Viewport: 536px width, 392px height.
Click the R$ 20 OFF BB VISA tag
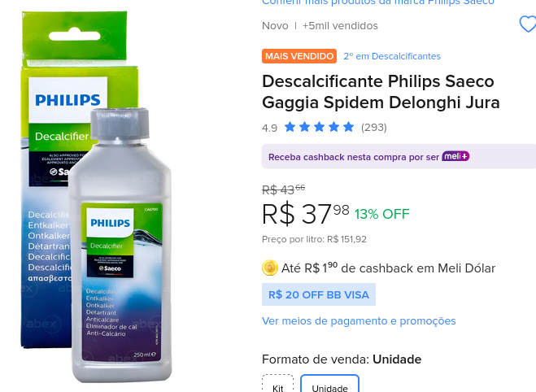tap(319, 294)
